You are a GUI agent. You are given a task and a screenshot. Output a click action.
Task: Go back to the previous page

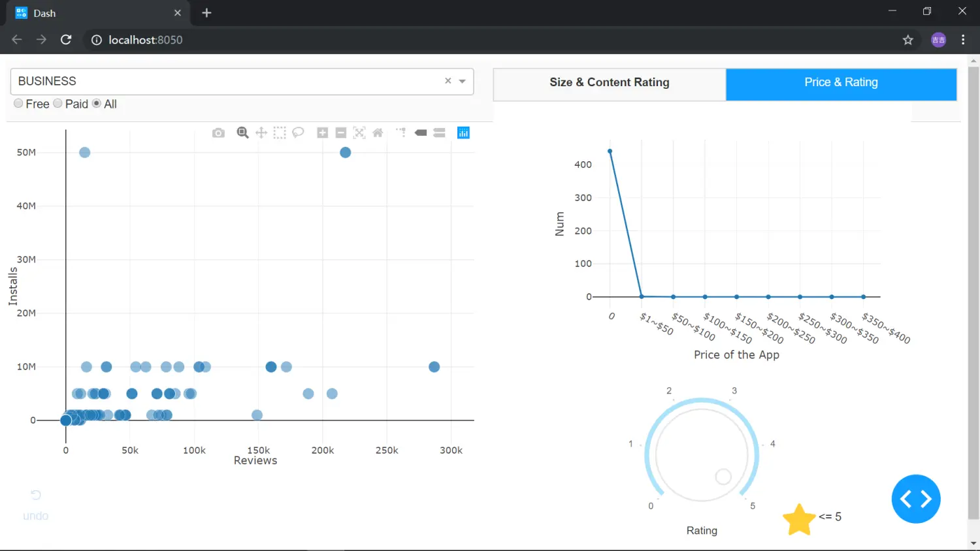pos(17,40)
